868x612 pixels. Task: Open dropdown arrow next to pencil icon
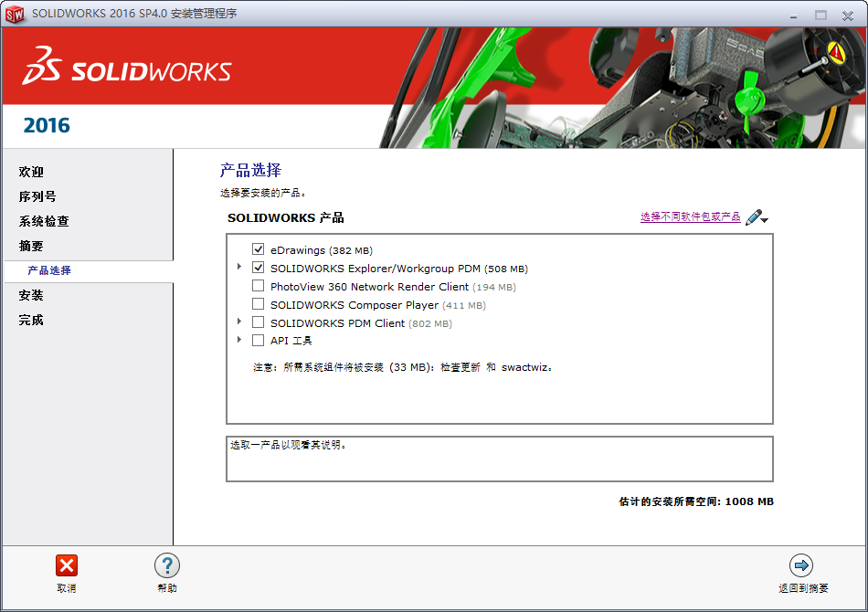765,220
